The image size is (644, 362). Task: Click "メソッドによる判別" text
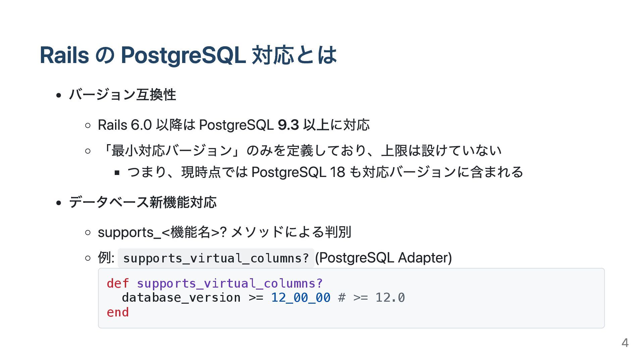291,232
